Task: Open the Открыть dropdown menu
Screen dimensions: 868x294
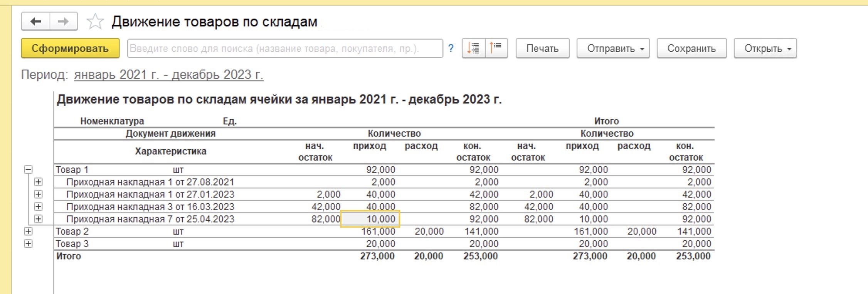Action: click(x=765, y=48)
